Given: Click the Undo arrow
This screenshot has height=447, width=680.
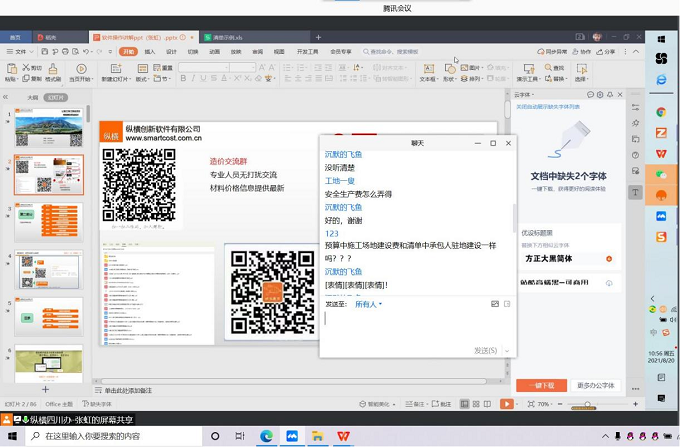Looking at the screenshot, I should (86, 52).
